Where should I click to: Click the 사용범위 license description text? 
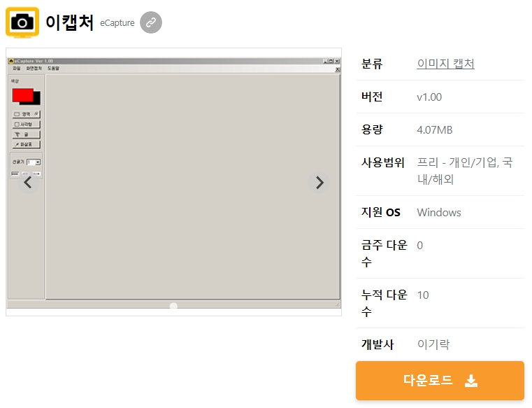(x=464, y=171)
